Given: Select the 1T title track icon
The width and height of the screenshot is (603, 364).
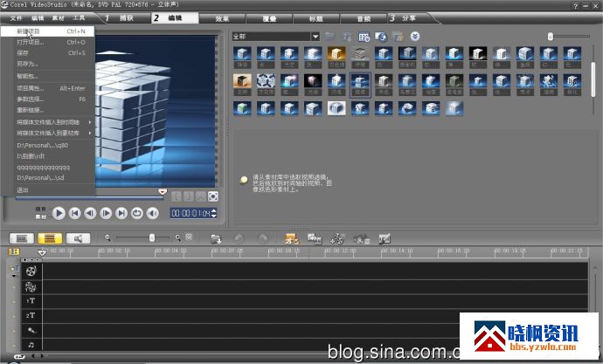Looking at the screenshot, I should (31, 300).
